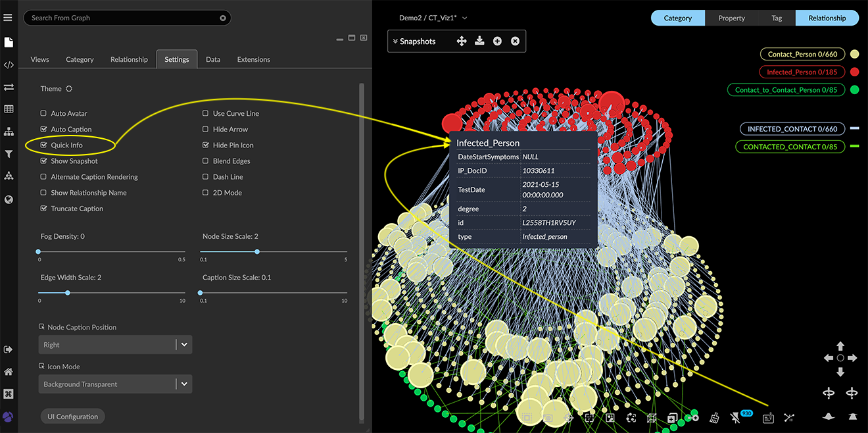Switch to the Data tab
Screen dimensions: 868x433
pos(213,59)
